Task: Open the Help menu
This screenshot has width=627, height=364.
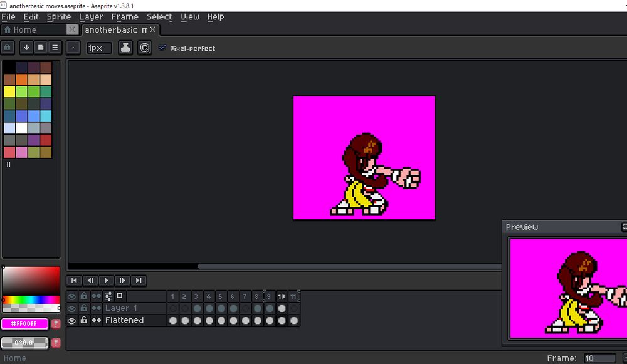Action: click(216, 17)
